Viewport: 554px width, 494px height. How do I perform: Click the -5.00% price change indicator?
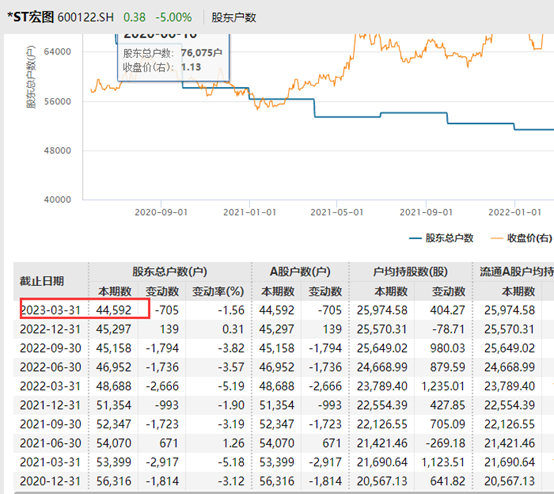[x=174, y=17]
